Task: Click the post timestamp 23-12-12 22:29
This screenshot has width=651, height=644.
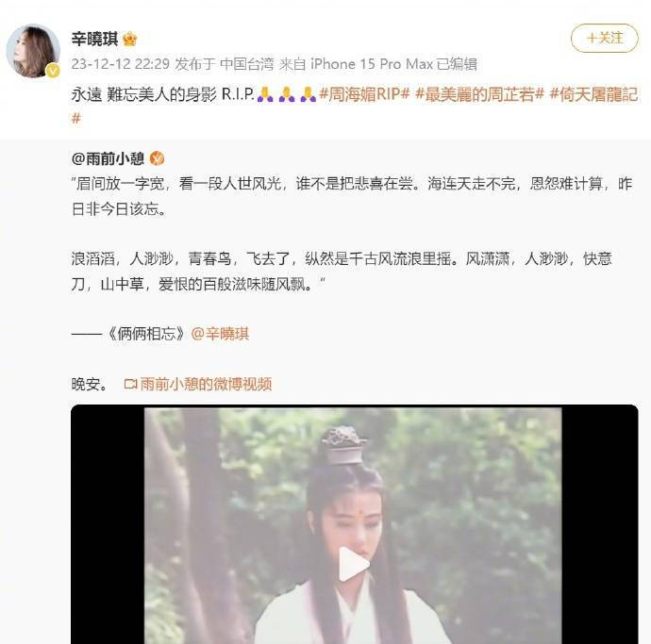Action: coord(121,64)
